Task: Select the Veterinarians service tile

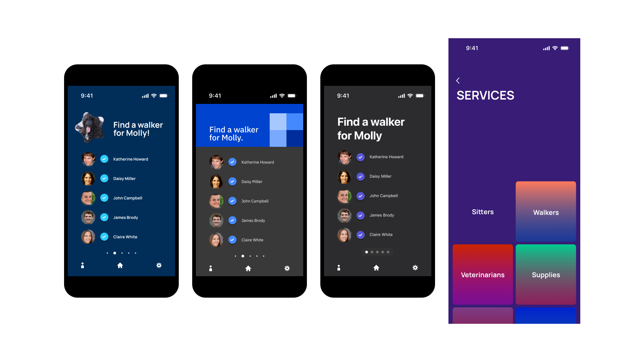Action: (x=483, y=274)
